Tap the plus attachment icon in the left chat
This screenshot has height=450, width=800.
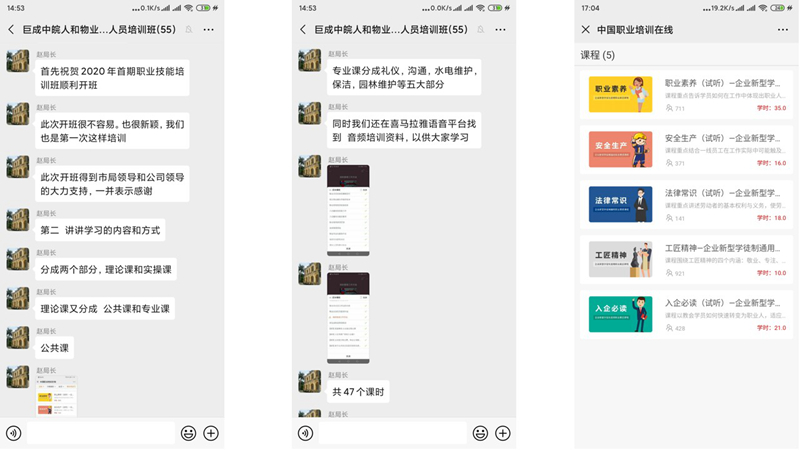point(211,433)
